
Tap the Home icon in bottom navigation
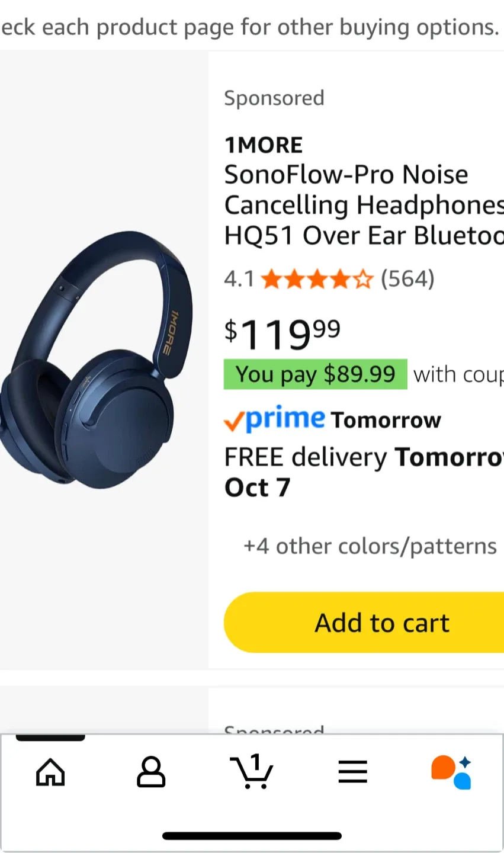[50, 772]
